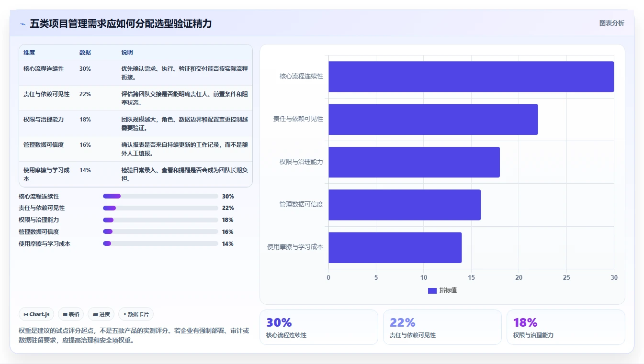Viewport: 644px width, 364px height.
Task: Select the Chart.js chip
Action: coord(36,314)
